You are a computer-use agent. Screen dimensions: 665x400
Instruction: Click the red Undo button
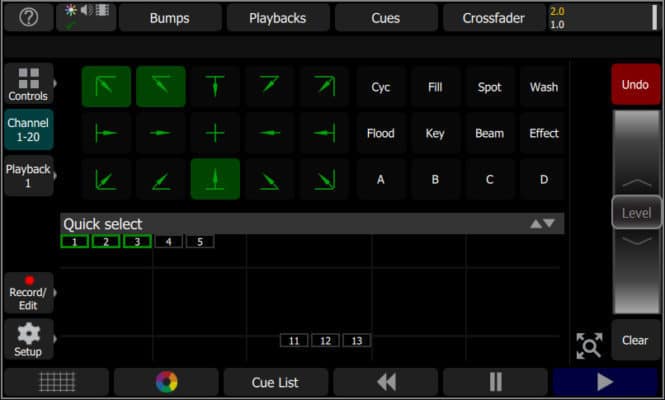coord(635,85)
